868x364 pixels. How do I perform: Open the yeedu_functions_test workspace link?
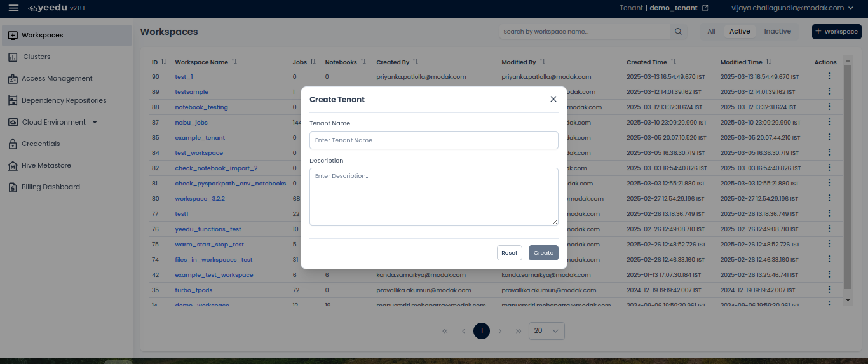[x=208, y=229]
